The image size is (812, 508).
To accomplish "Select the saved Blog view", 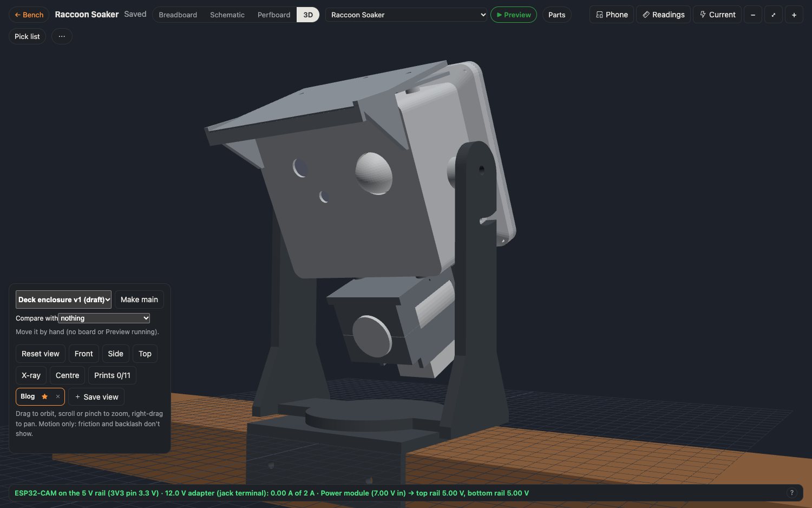I will [x=28, y=396].
